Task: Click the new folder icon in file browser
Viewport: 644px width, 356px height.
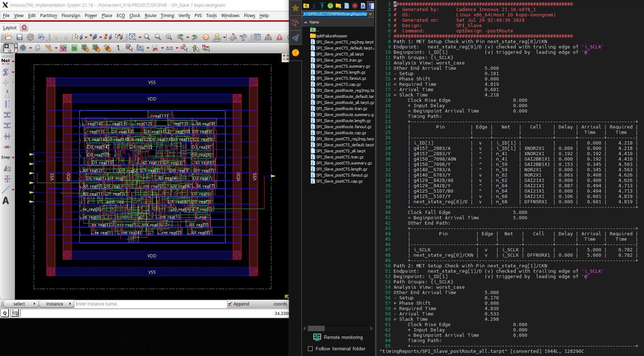Action: pyautogui.click(x=338, y=6)
